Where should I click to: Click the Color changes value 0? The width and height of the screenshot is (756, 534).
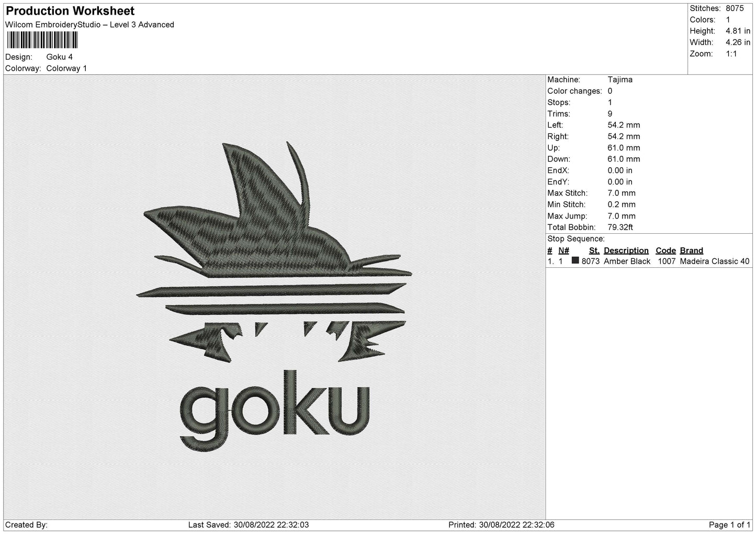tap(610, 91)
